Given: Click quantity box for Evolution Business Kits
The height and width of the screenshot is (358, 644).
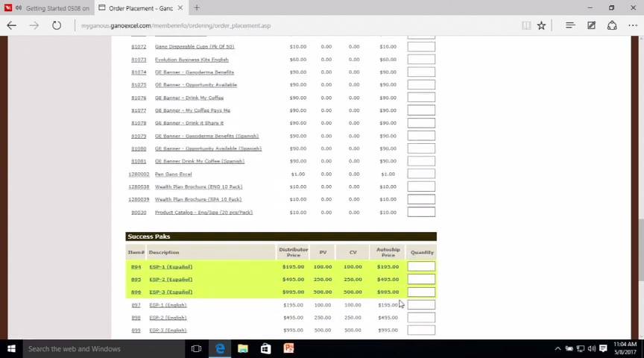Looking at the screenshot, I should 421,59.
